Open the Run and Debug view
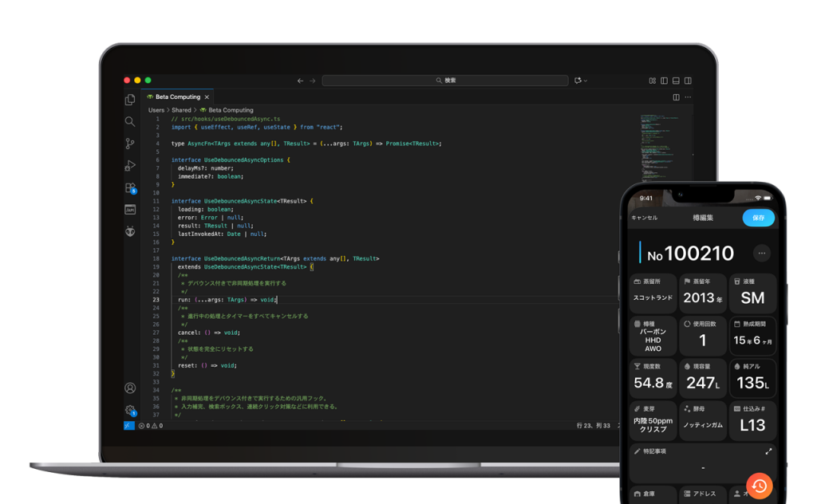The height and width of the screenshot is (504, 817). tap(130, 166)
